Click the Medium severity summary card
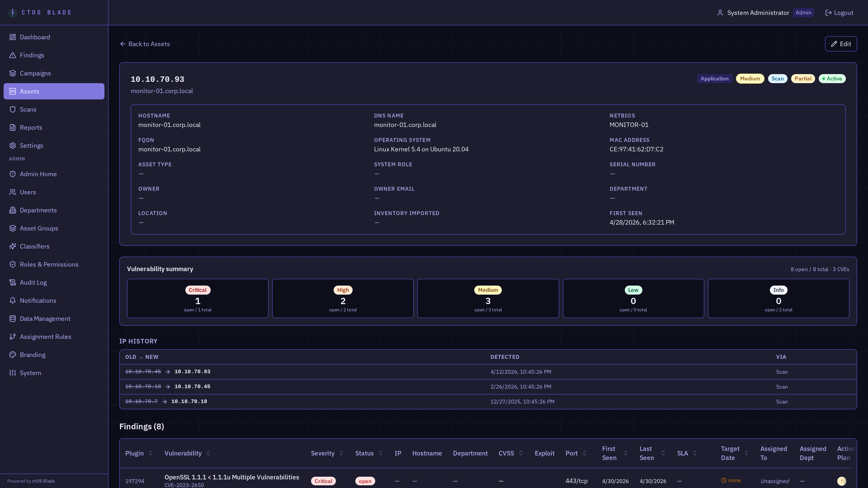Viewport: 868px width, 488px height. coord(488,298)
